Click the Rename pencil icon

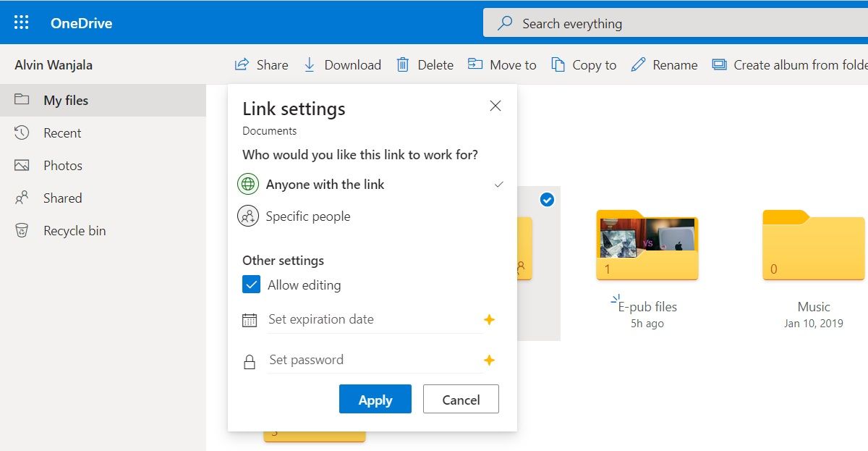(x=638, y=64)
